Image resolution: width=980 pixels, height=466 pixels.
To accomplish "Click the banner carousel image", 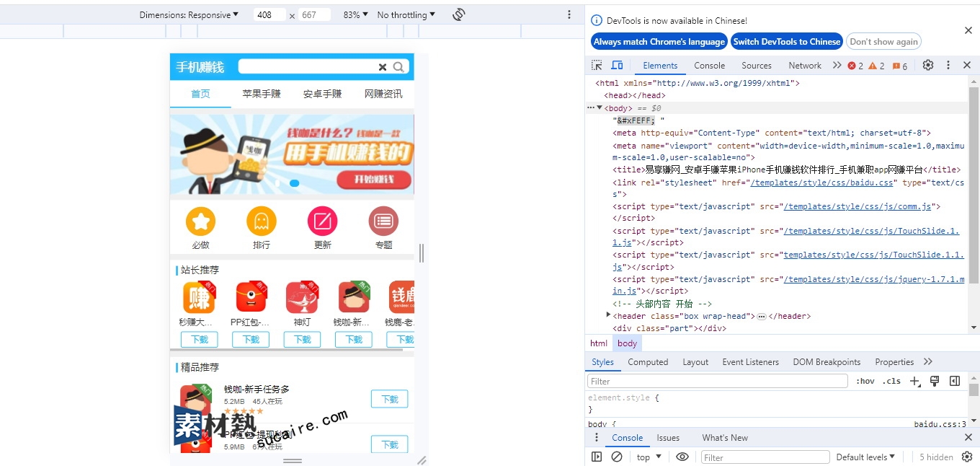I will 292,154.
